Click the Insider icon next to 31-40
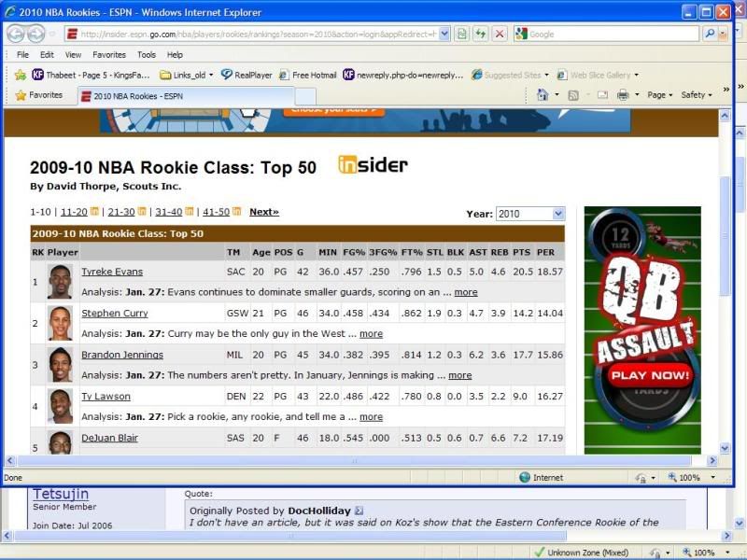This screenshot has width=747, height=560. (190, 212)
